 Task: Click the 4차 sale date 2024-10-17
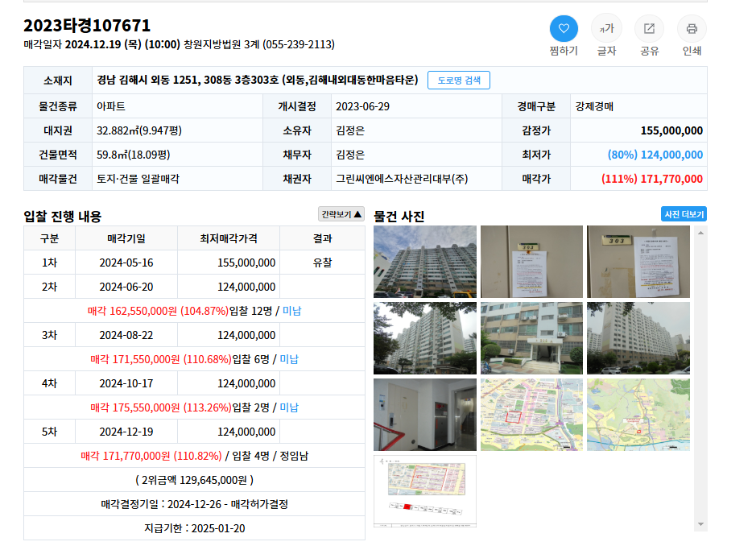click(x=126, y=383)
